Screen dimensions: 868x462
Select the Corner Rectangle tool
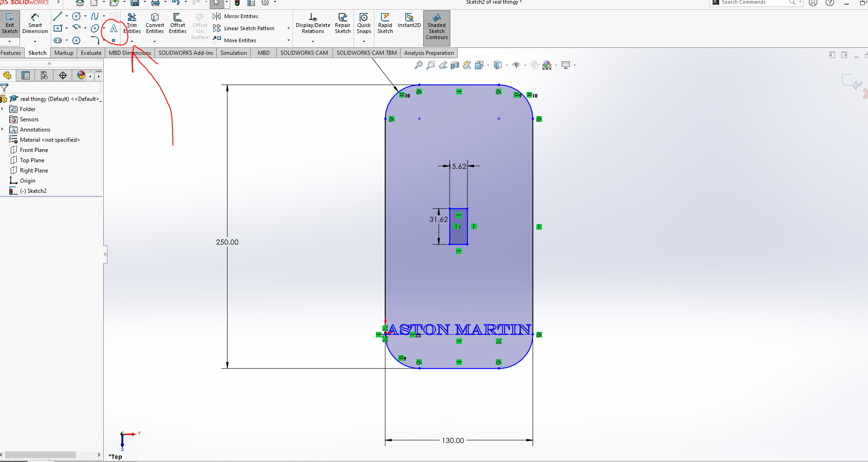pyautogui.click(x=58, y=28)
